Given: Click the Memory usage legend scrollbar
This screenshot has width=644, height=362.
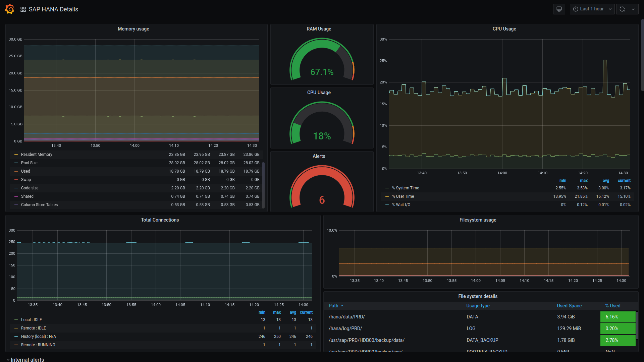Looking at the screenshot, I should pyautogui.click(x=263, y=184).
